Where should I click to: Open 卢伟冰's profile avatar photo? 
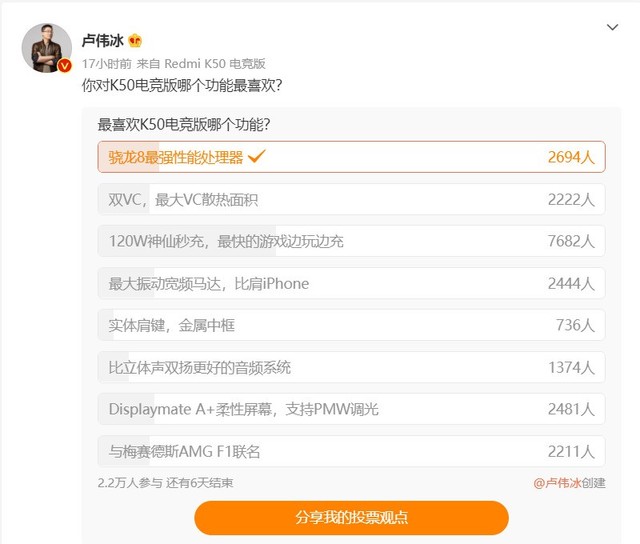46,47
